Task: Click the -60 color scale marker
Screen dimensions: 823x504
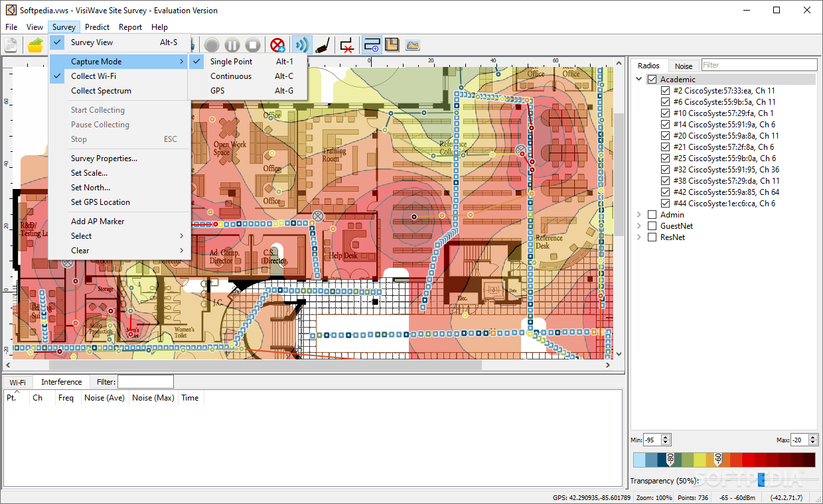Action: pos(717,459)
